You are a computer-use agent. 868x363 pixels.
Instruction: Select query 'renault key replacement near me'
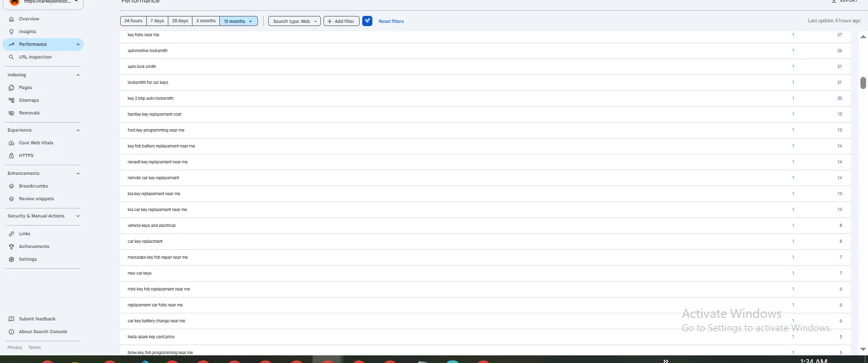pyautogui.click(x=158, y=162)
